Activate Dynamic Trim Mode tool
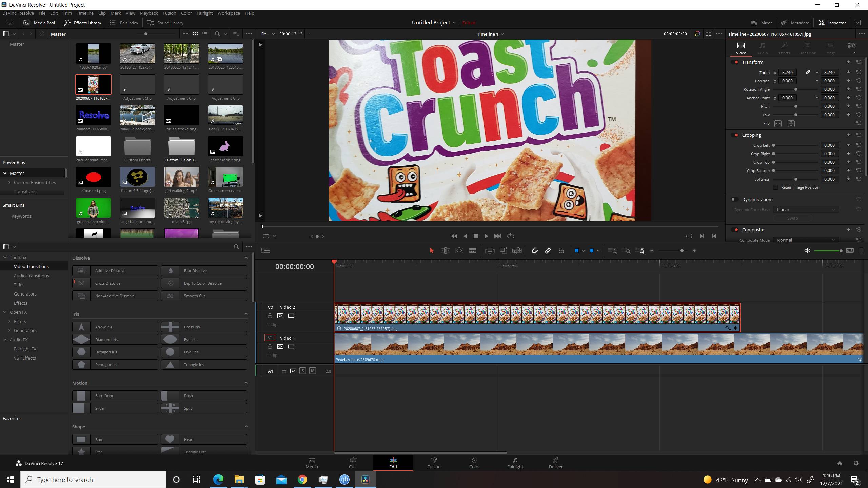Viewport: 868px width, 488px height. click(x=459, y=251)
